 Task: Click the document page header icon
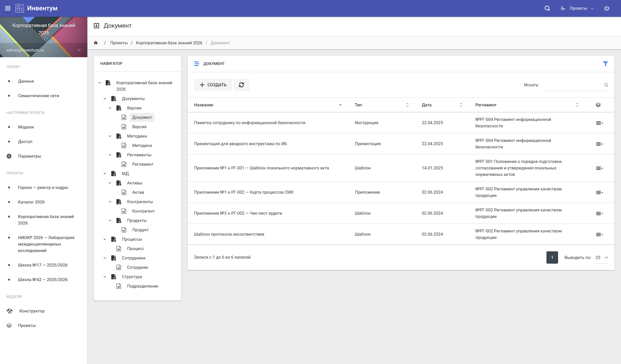96,26
